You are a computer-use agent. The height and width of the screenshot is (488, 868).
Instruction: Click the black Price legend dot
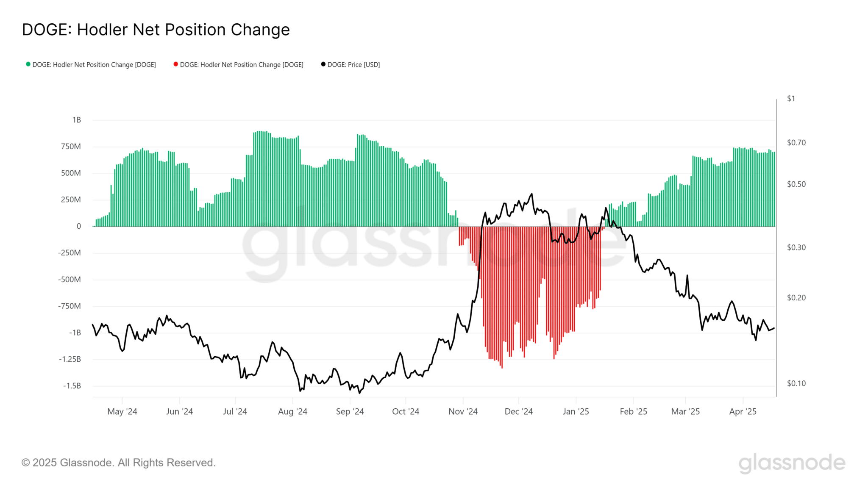coord(323,64)
